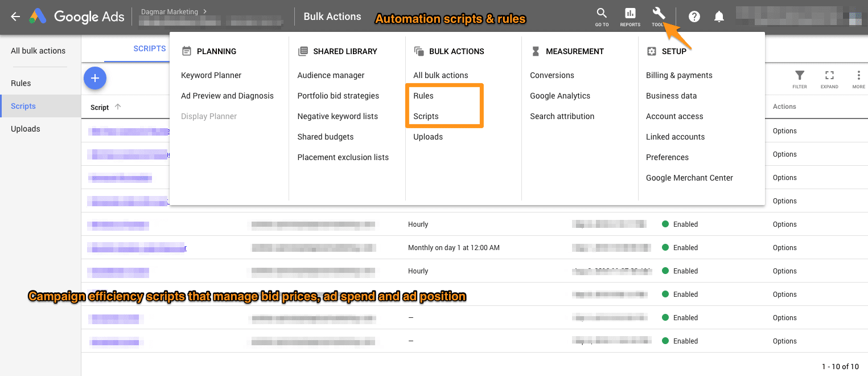Open Uploads in Tools menu

(x=428, y=137)
